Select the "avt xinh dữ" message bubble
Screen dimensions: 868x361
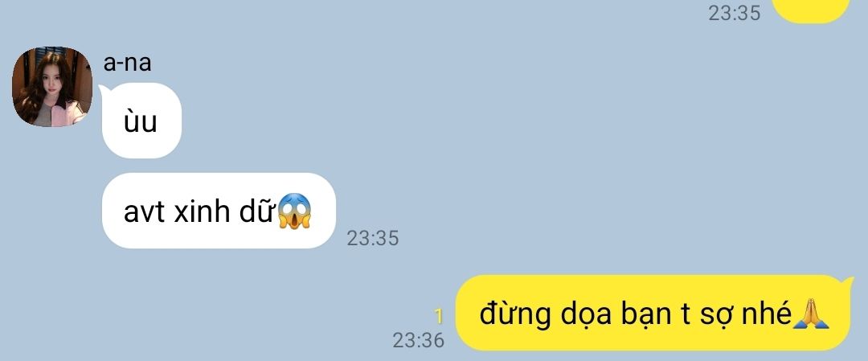[x=219, y=211]
